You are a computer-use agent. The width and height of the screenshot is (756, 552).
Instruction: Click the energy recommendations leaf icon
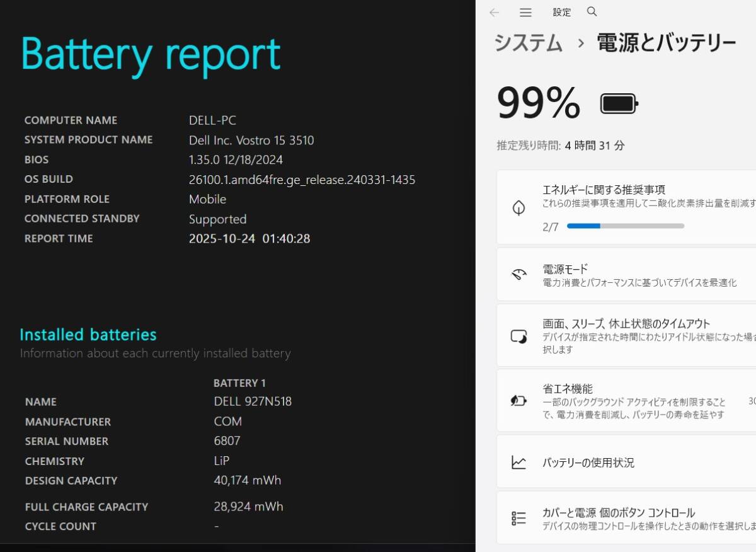tap(518, 207)
